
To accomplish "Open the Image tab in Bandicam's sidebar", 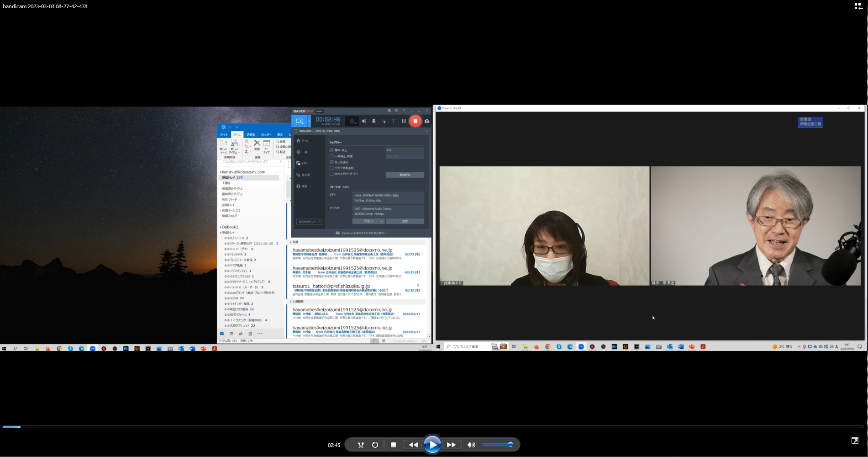I will 303,175.
